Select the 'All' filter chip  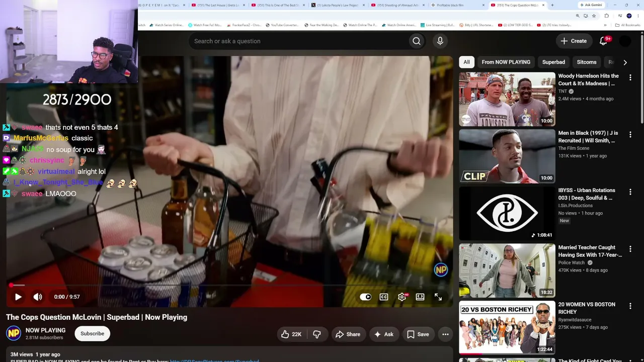click(466, 62)
